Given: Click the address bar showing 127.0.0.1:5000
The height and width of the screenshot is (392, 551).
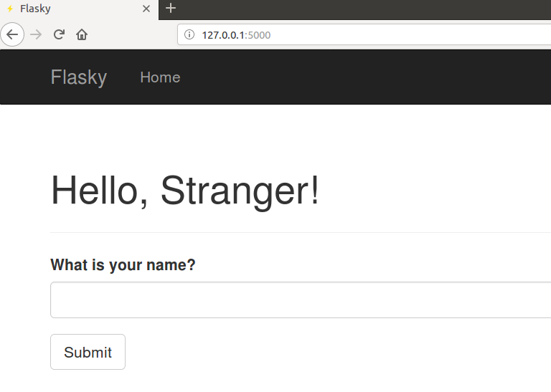Looking at the screenshot, I should [x=359, y=34].
